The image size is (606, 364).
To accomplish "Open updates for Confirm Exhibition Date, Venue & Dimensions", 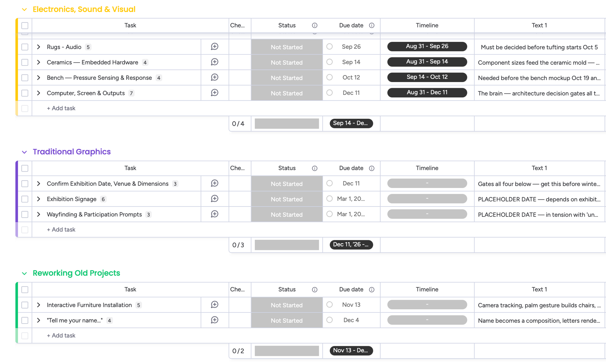I will click(x=215, y=183).
